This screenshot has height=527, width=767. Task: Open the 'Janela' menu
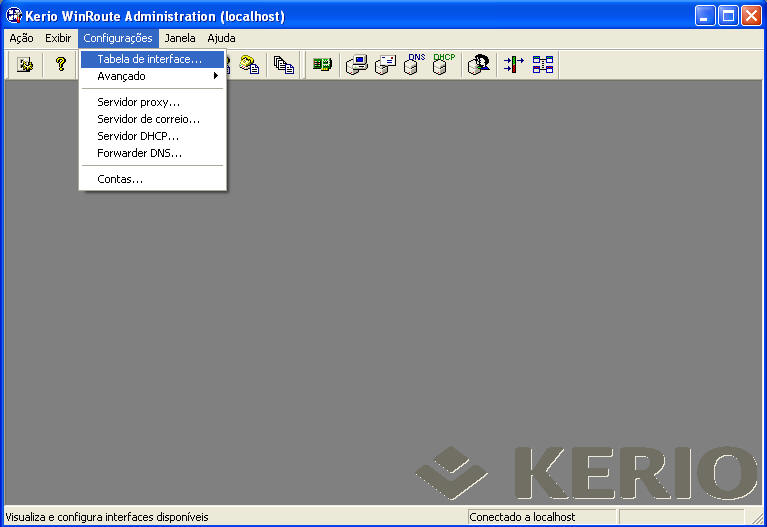click(x=180, y=38)
